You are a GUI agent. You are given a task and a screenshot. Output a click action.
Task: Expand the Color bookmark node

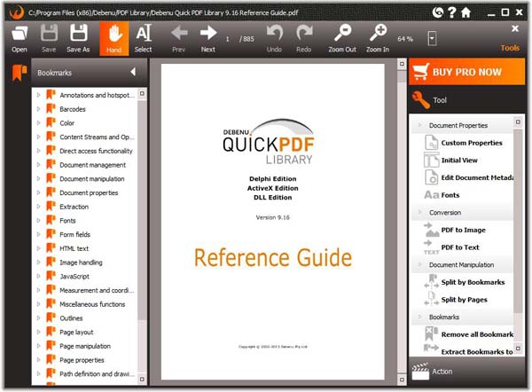click(39, 123)
